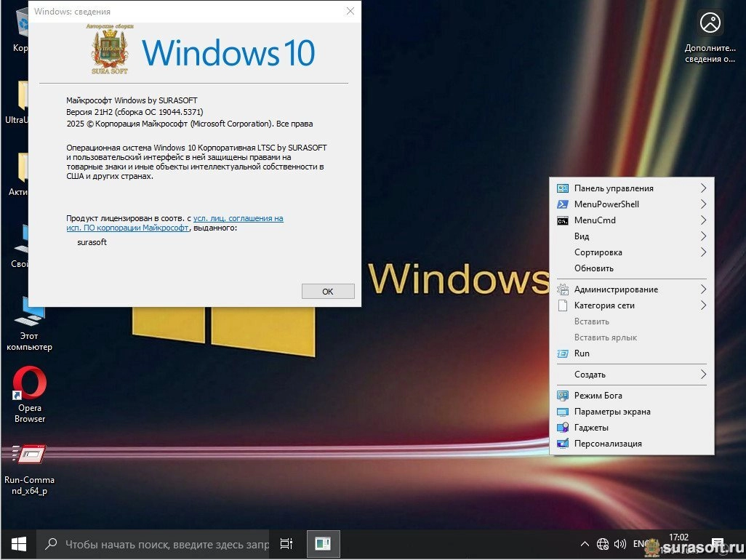Choose Обновить in the context menu

tap(594, 268)
